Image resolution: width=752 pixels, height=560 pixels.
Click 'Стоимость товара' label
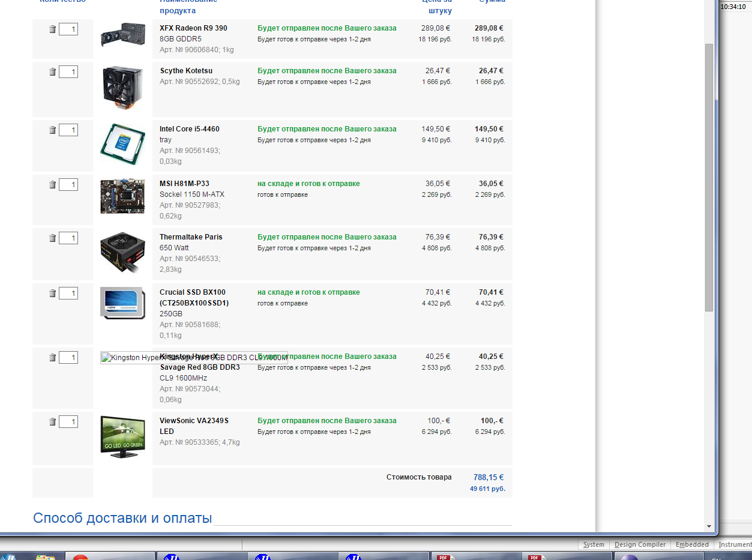(x=419, y=478)
